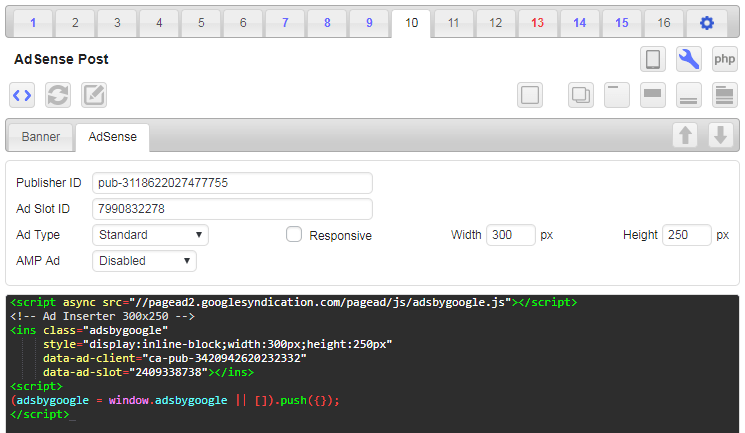
Task: Click the Ad Inserter 300x250 comment line
Action: [102, 316]
